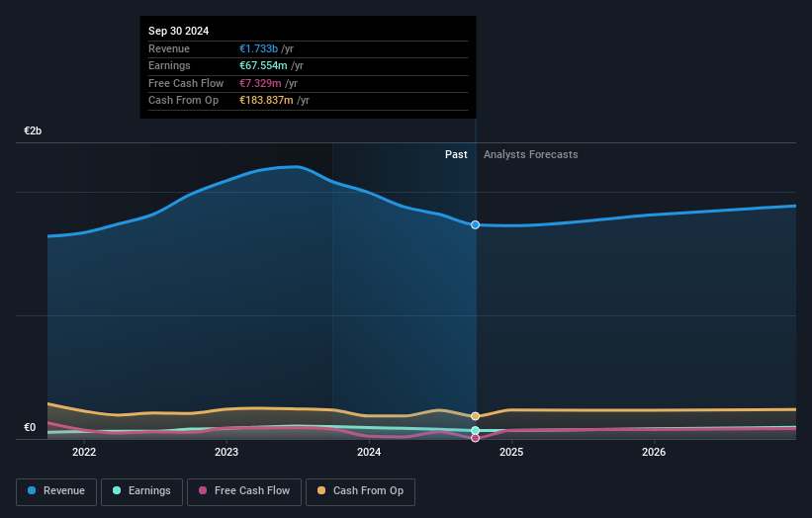Click the €1.733b revenue value in tooltip

coord(258,48)
